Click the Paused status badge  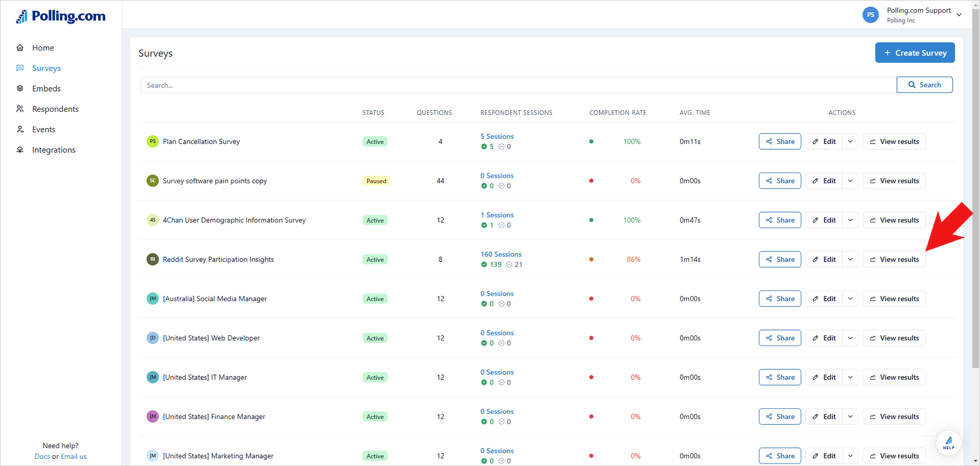click(376, 181)
